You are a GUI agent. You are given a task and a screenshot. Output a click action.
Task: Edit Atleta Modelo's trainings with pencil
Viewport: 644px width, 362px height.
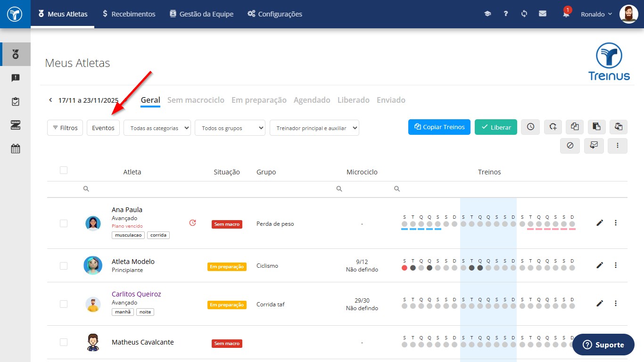pos(600,265)
